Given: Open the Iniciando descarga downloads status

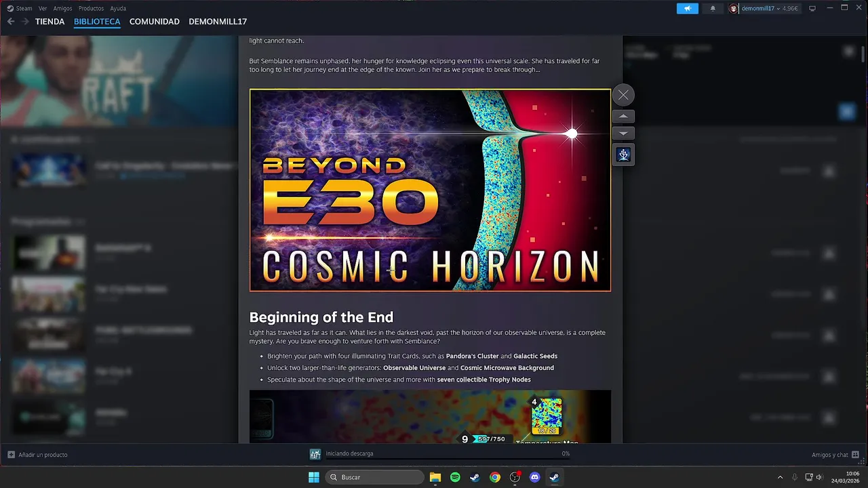Looking at the screenshot, I should tap(349, 453).
